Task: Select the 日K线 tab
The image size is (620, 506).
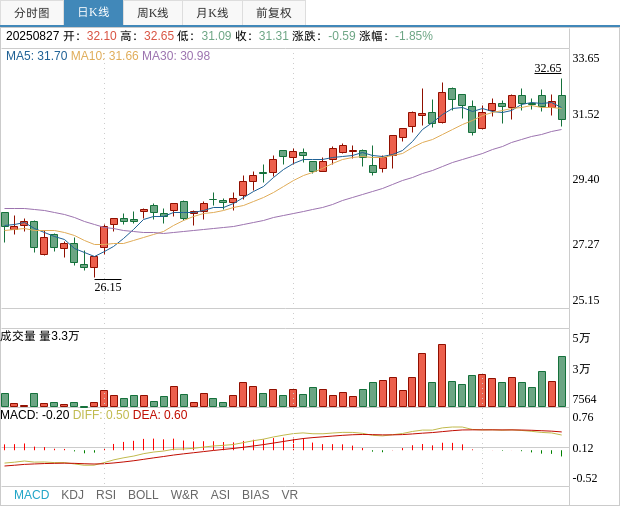Action: [x=93, y=13]
